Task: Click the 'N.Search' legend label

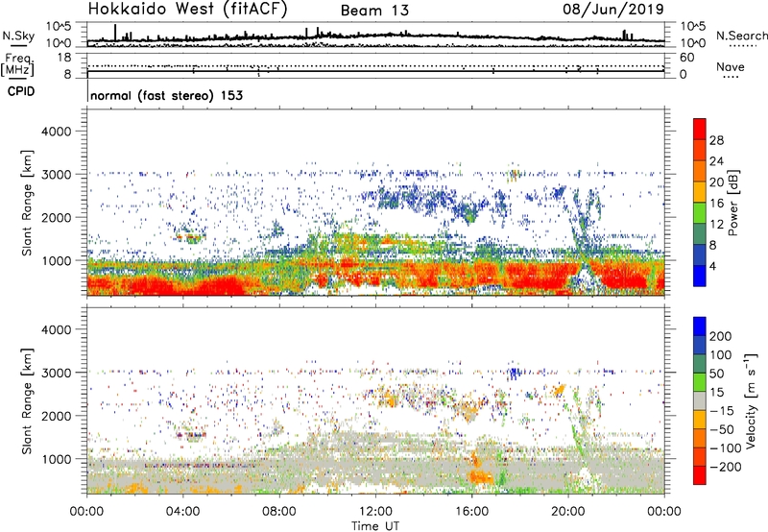Action: point(742,36)
